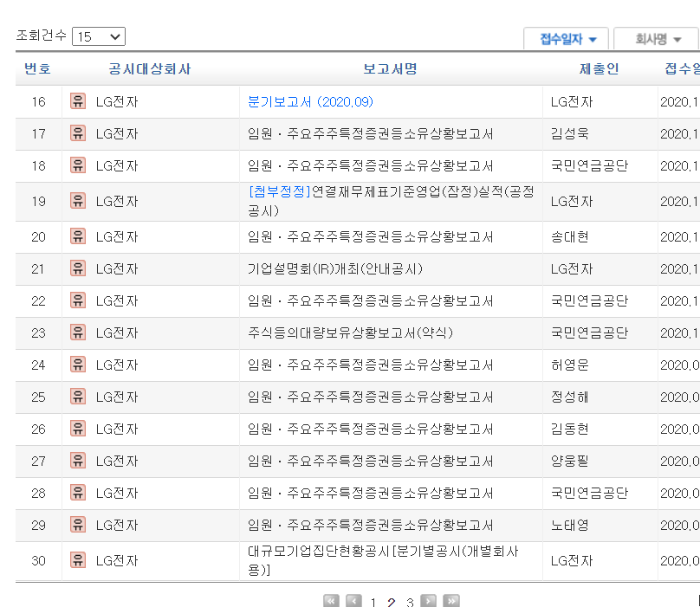The height and width of the screenshot is (607, 700).
Task: Click the 유 market icon in row 22
Action: (78, 300)
